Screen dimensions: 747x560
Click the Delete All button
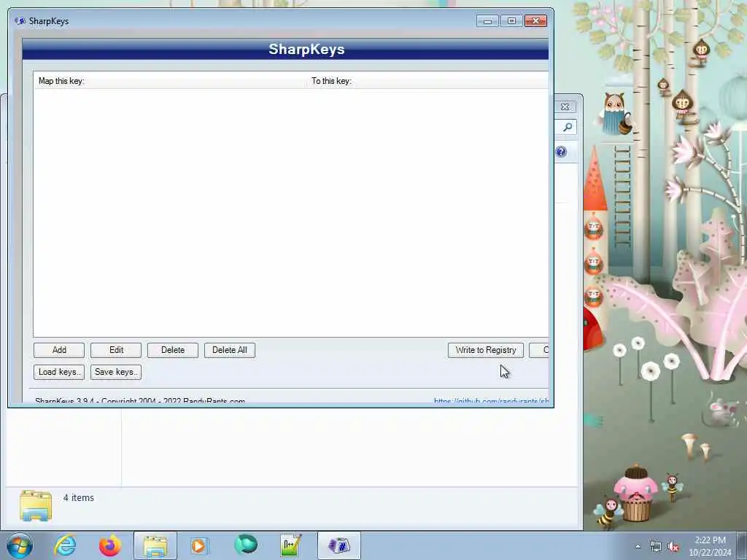pos(230,350)
